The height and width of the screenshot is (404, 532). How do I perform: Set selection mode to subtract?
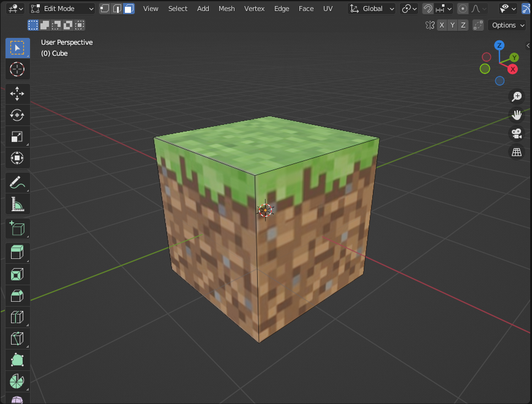[56, 25]
